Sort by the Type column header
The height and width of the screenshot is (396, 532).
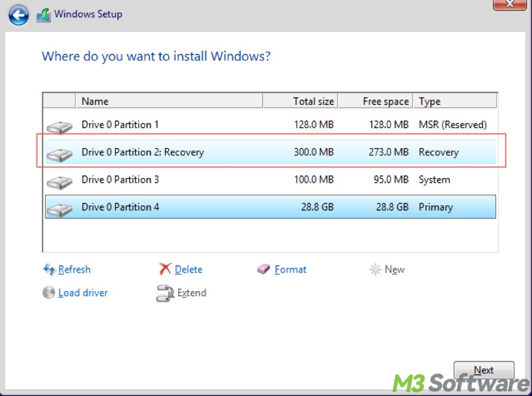pos(455,101)
